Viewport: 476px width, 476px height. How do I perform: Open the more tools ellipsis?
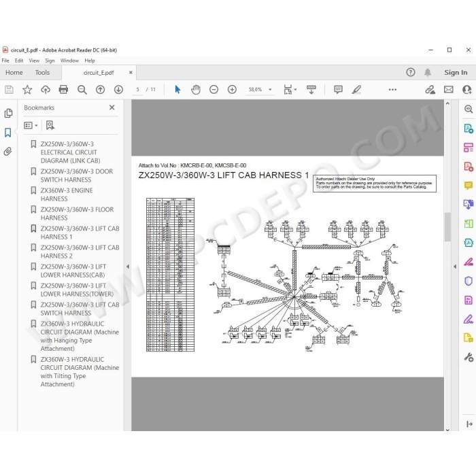click(392, 90)
